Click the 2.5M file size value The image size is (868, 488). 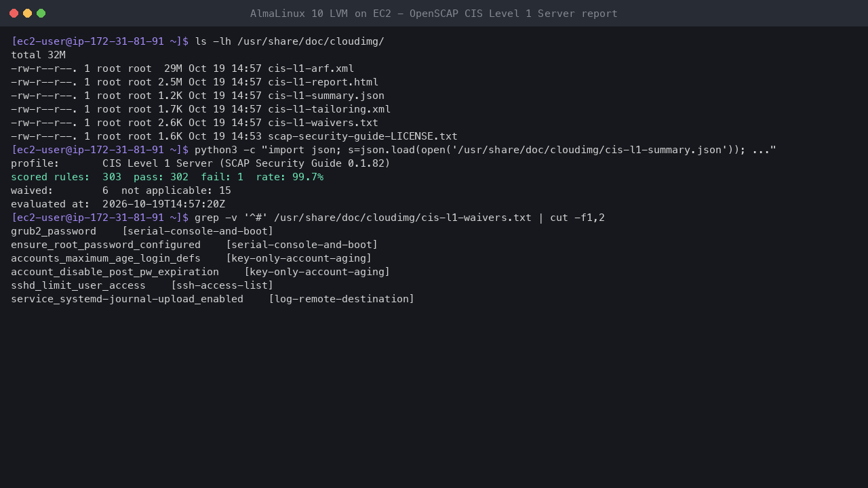point(170,82)
